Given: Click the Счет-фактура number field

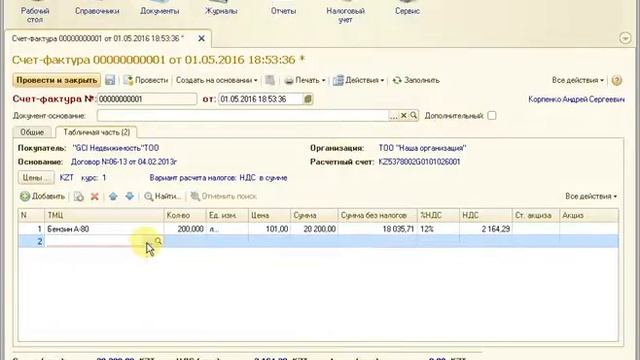Looking at the screenshot, I should [x=147, y=99].
